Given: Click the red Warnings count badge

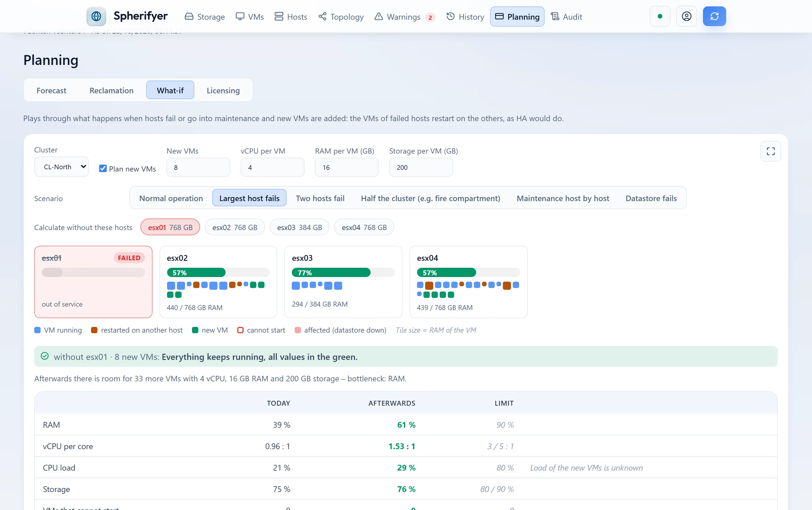Looking at the screenshot, I should tap(430, 17).
